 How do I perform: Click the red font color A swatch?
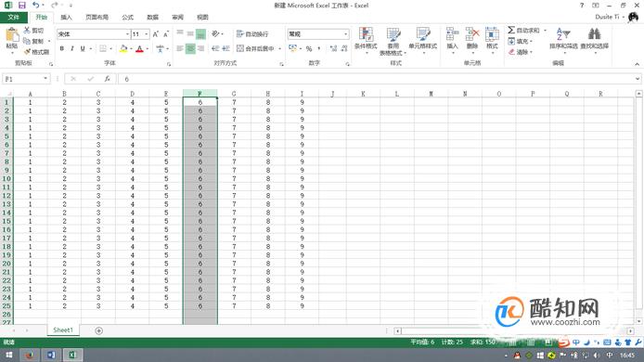coord(139,48)
